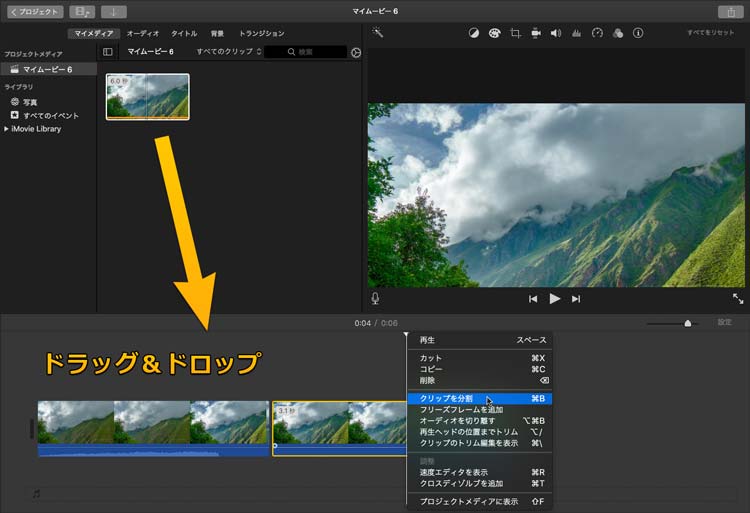Viewport: 750px width, 513px height.
Task: Choose コピー from the context menu
Action: [480, 369]
